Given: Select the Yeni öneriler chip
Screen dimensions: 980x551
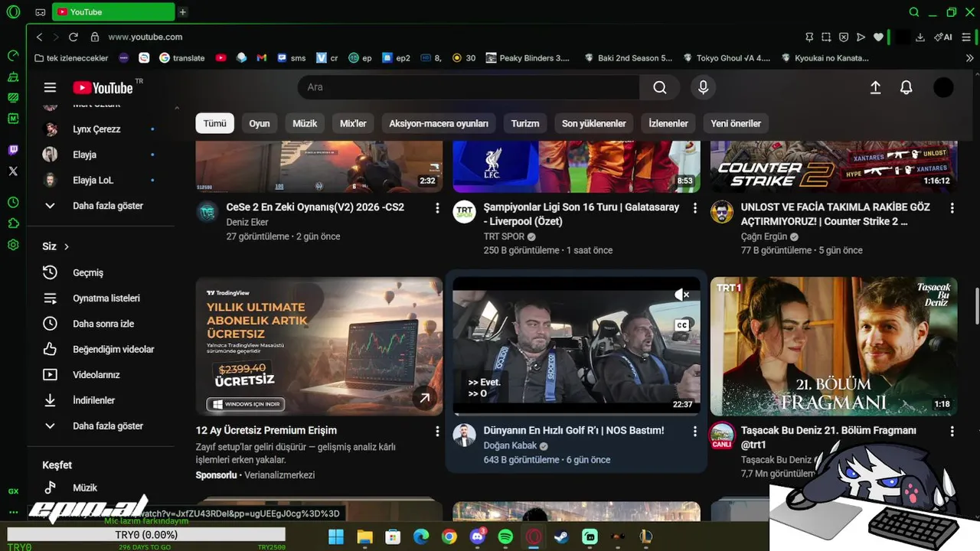Looking at the screenshot, I should tap(736, 123).
